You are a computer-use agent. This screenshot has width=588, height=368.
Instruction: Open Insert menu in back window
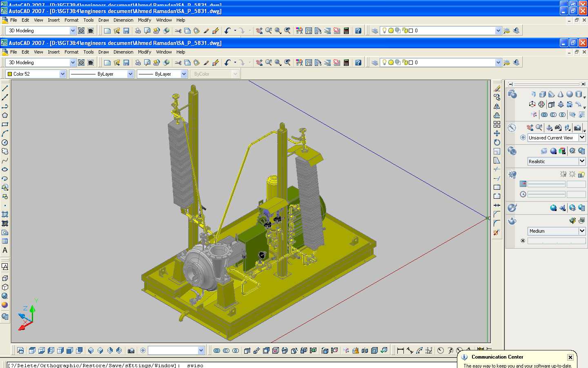coord(53,20)
